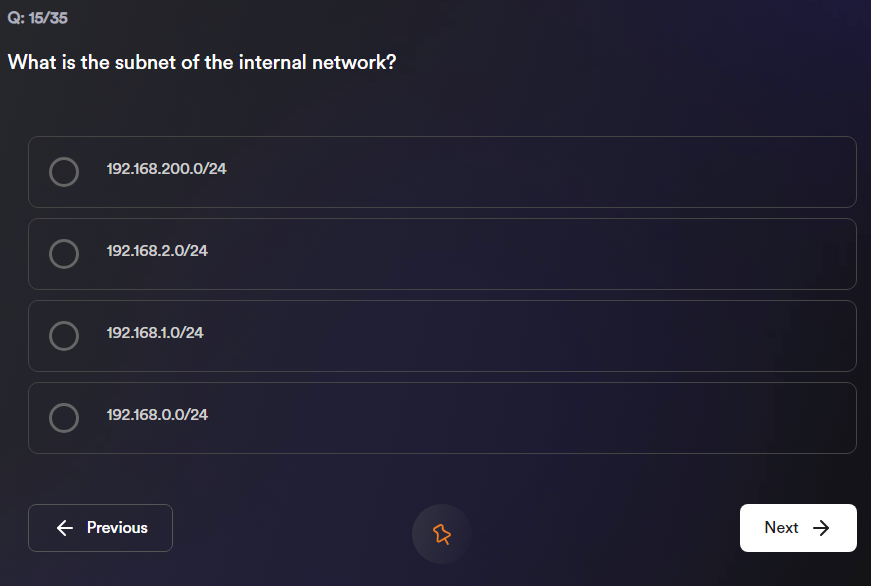The height and width of the screenshot is (586, 871).
Task: Mark the 192.168.1.0/24 radio option
Action: (x=64, y=336)
